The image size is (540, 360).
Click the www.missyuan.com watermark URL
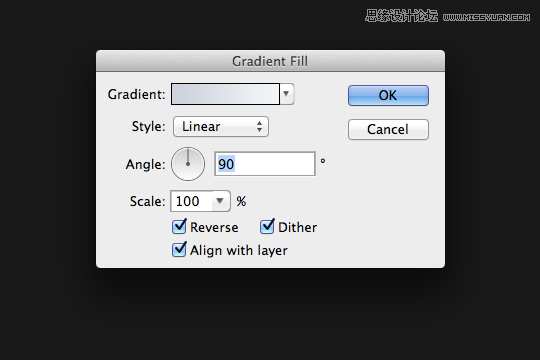coord(486,17)
